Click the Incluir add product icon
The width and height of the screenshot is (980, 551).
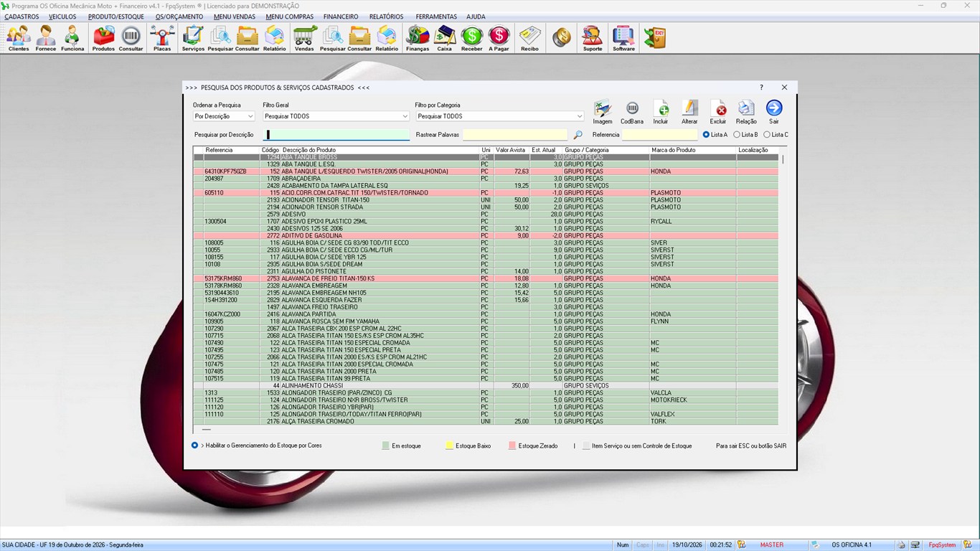click(x=661, y=112)
